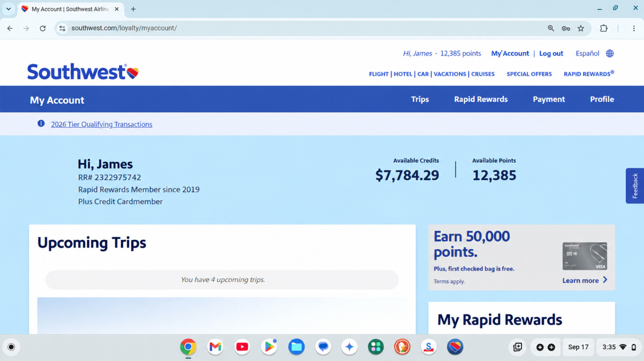Viewport: 644px width, 361px height.
Task: Open the red S app on shelf
Action: coord(429,347)
